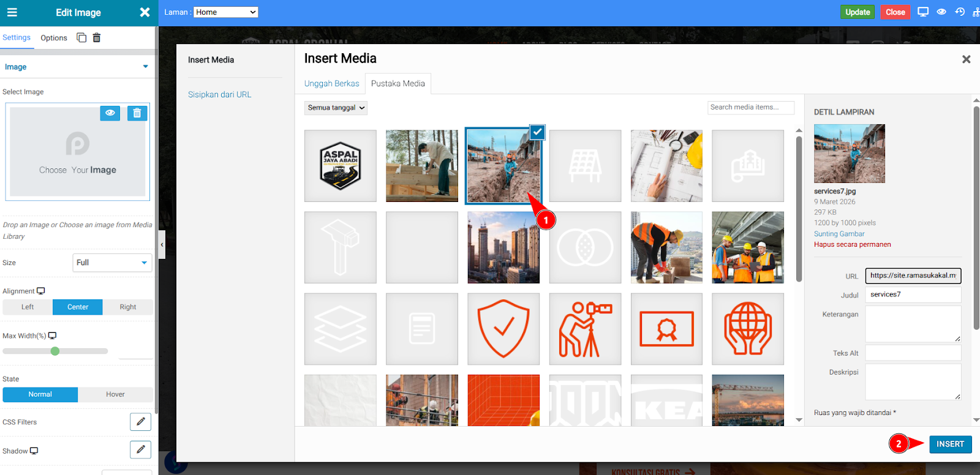The image size is (980, 475).
Task: Open the Laman page selector dropdown
Action: 225,12
